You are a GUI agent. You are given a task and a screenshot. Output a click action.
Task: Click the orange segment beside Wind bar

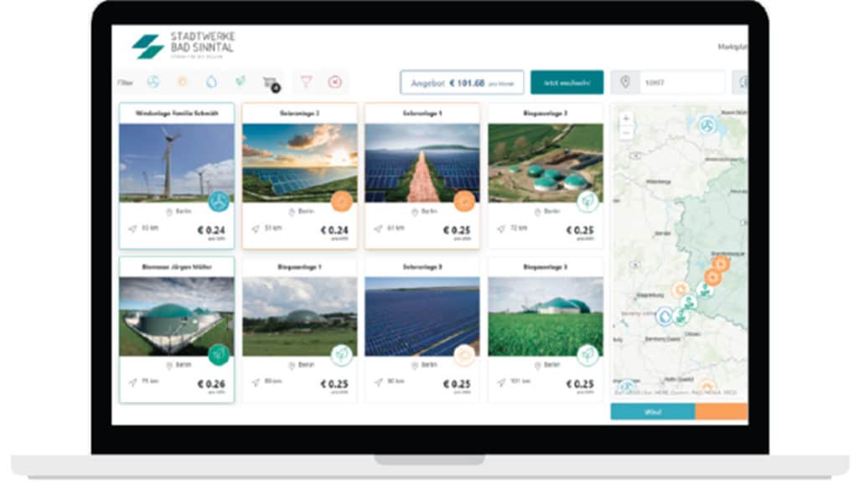pyautogui.click(x=721, y=411)
